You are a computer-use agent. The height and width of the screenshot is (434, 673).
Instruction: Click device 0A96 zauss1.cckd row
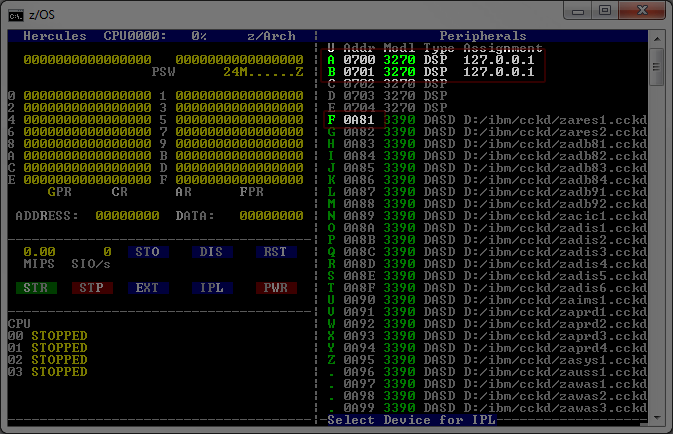[x=487, y=372]
